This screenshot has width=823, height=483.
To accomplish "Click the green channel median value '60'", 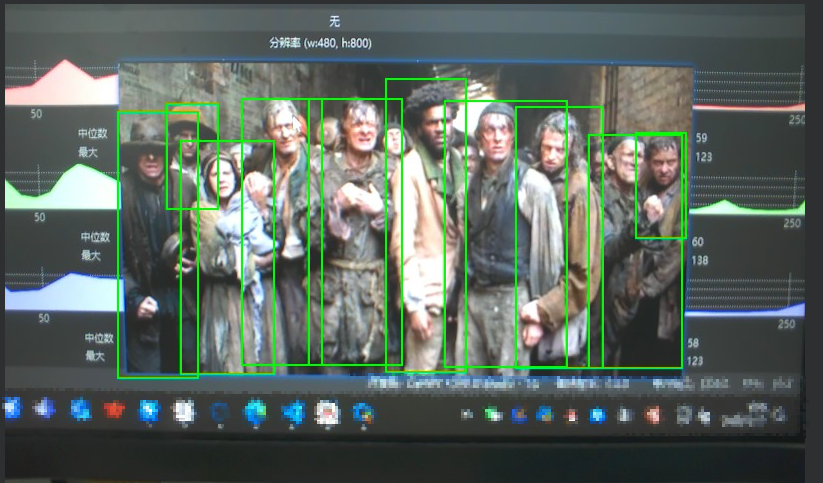I will click(698, 242).
